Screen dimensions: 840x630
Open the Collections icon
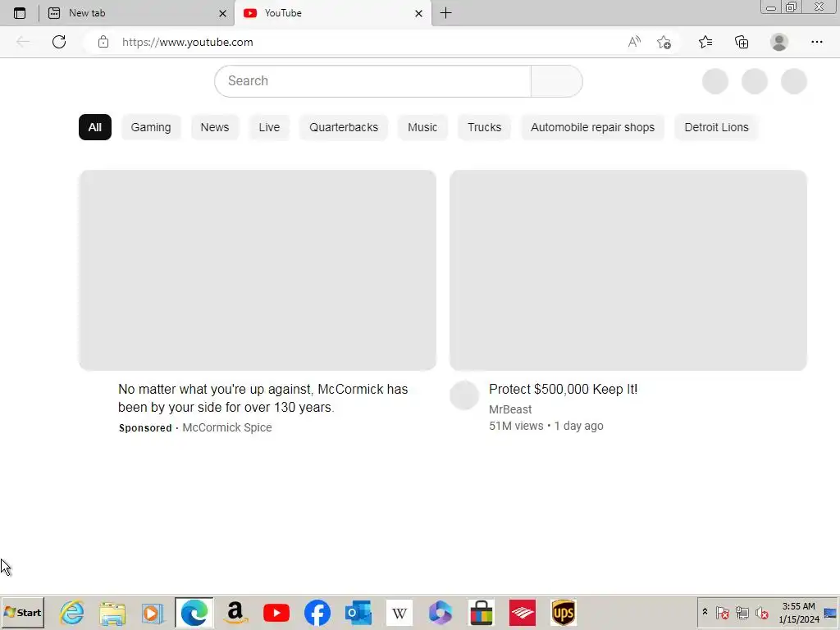(742, 42)
